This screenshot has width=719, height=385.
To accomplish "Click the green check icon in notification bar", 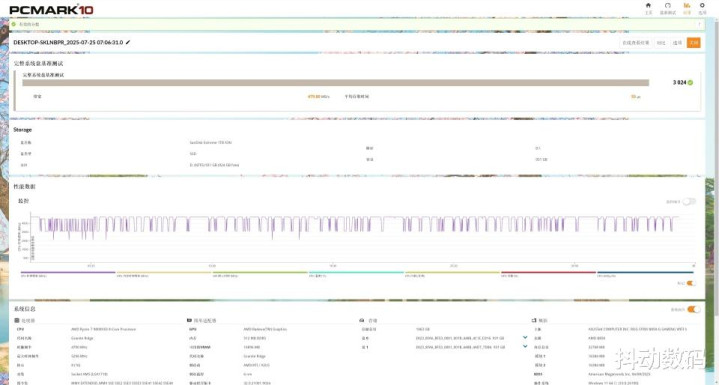I will 14,24.
